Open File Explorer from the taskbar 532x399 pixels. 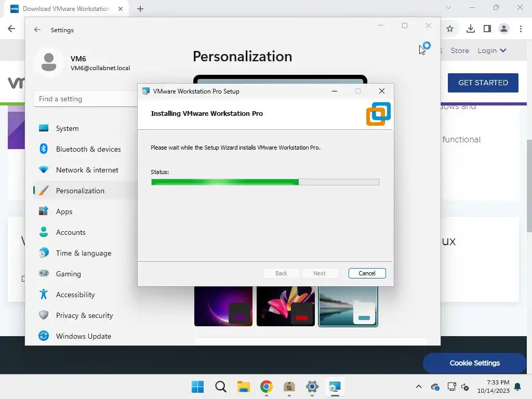(244, 387)
